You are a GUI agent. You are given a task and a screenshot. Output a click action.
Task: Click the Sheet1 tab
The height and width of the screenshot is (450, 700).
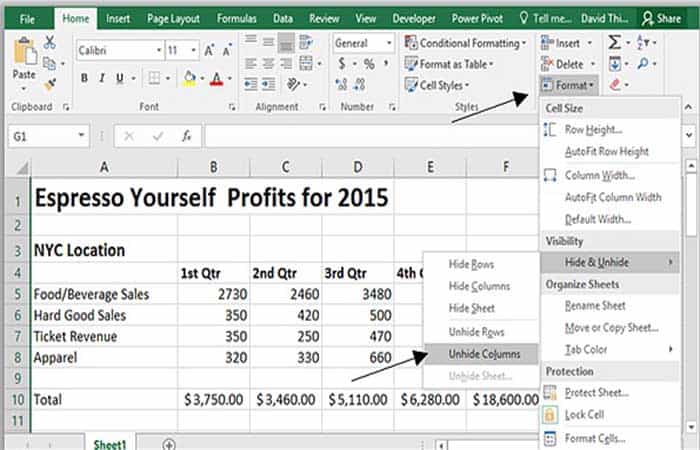pos(109,443)
